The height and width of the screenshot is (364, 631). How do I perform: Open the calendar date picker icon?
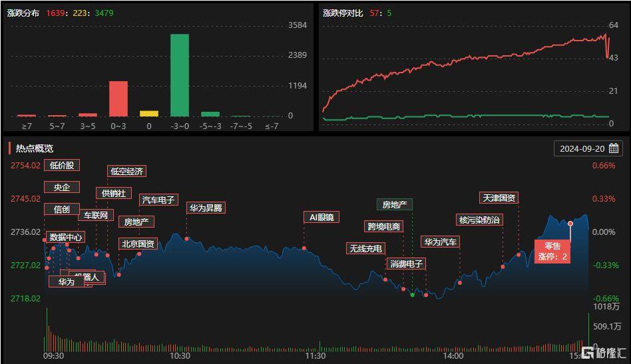click(x=614, y=148)
